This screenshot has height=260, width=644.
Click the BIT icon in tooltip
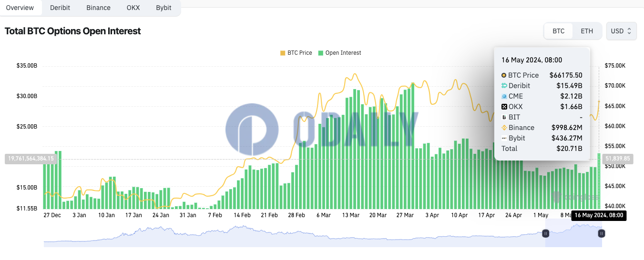pos(504,117)
